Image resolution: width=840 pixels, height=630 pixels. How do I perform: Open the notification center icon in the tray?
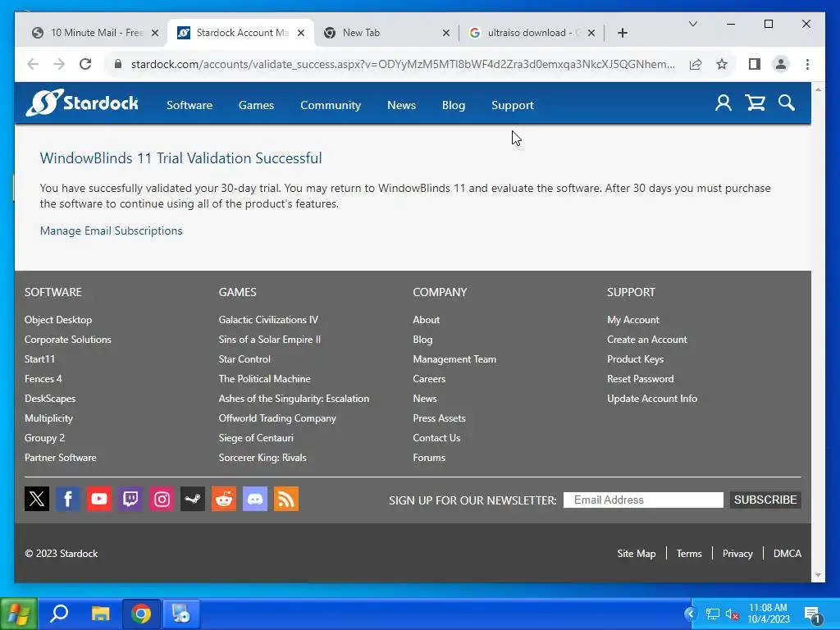[812, 614]
